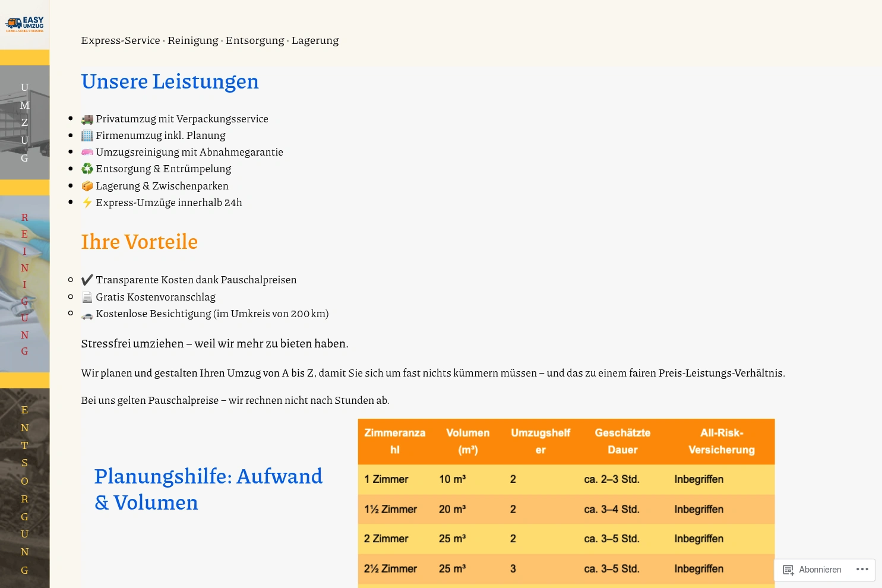Click the car icon beside Kostenlose Besichtigung
Viewport: 882px width, 588px height.
(87, 314)
